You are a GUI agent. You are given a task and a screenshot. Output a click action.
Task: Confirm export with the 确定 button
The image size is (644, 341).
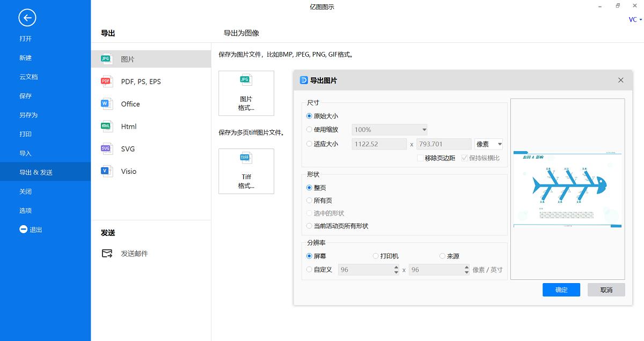pyautogui.click(x=561, y=290)
